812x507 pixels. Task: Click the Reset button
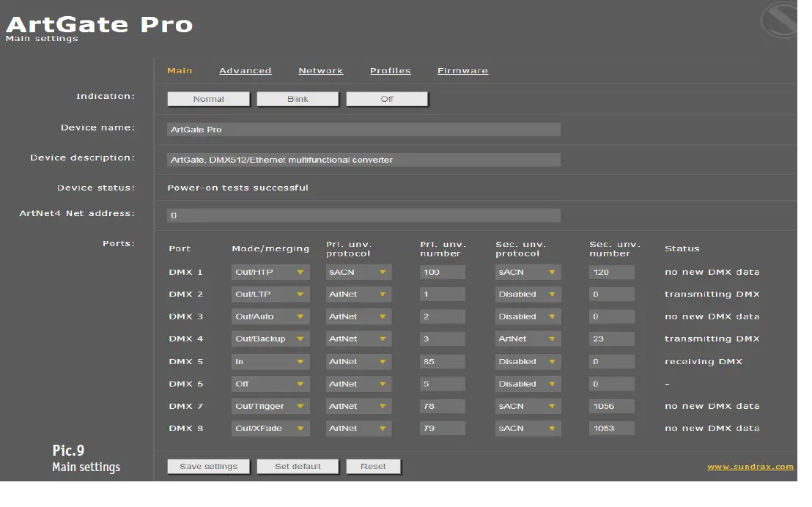[373, 467]
